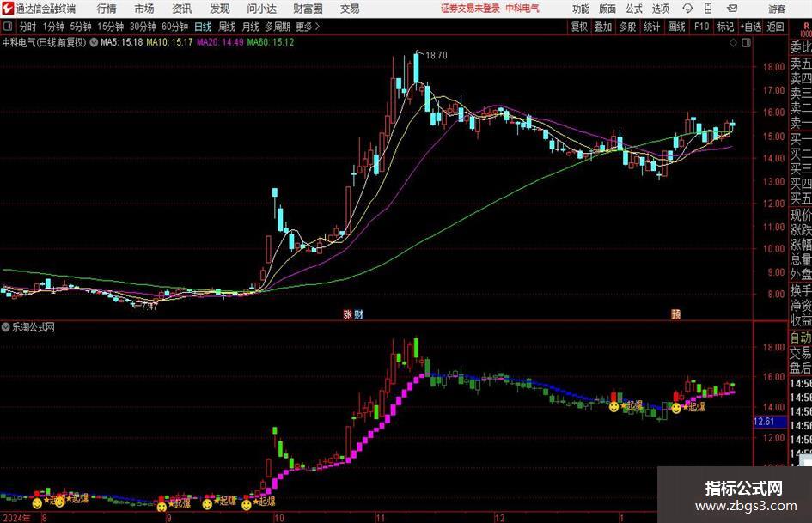Click the 标记 mark button
The image size is (812, 523).
(725, 27)
